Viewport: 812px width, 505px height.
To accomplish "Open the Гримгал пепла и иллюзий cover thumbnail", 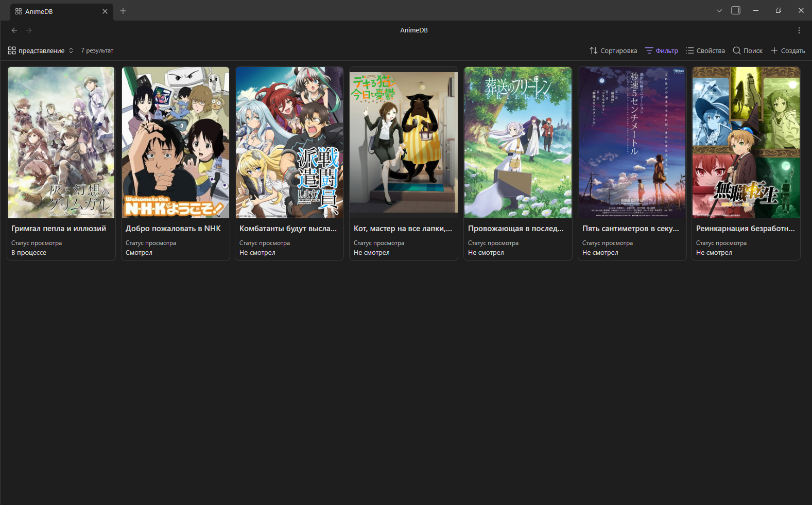I will [x=61, y=143].
